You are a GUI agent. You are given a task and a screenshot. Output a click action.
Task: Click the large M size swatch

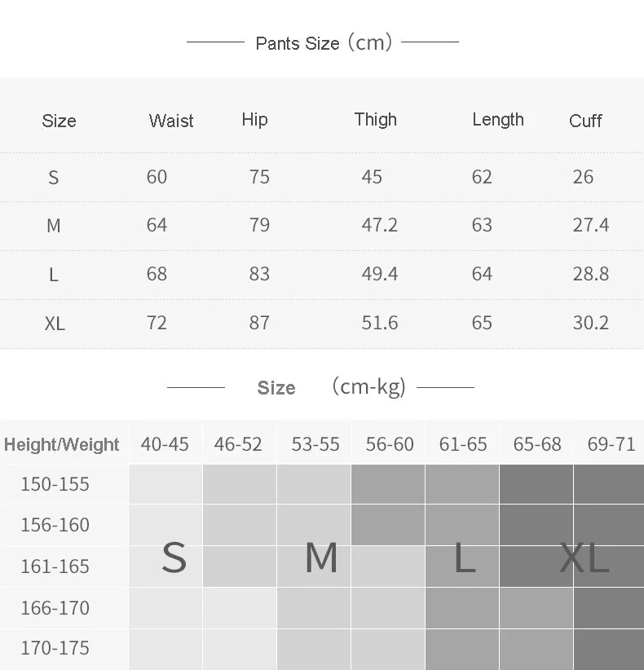[x=321, y=558]
